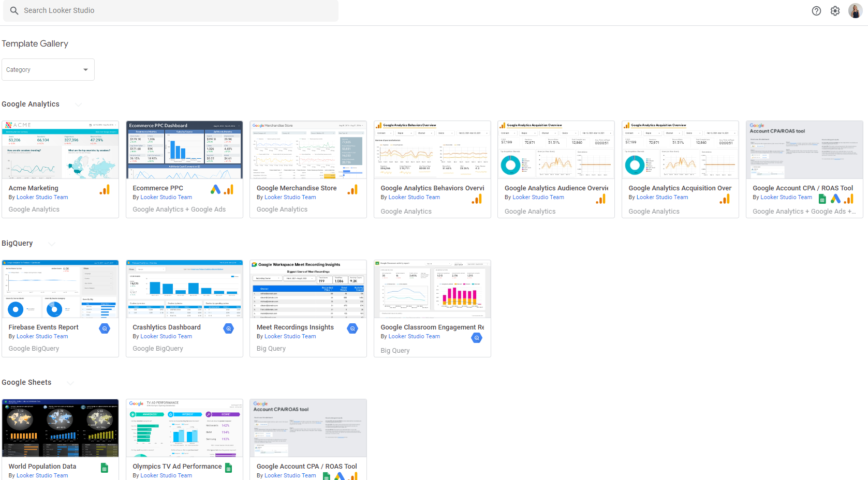868x480 pixels.
Task: Click the Search Looker Studio input field
Action: (x=171, y=10)
